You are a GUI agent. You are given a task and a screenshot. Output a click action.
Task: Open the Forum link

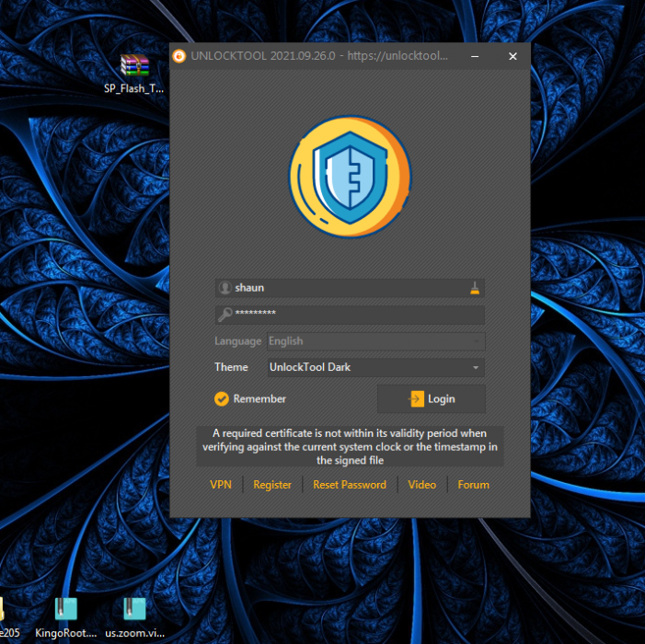tap(474, 485)
